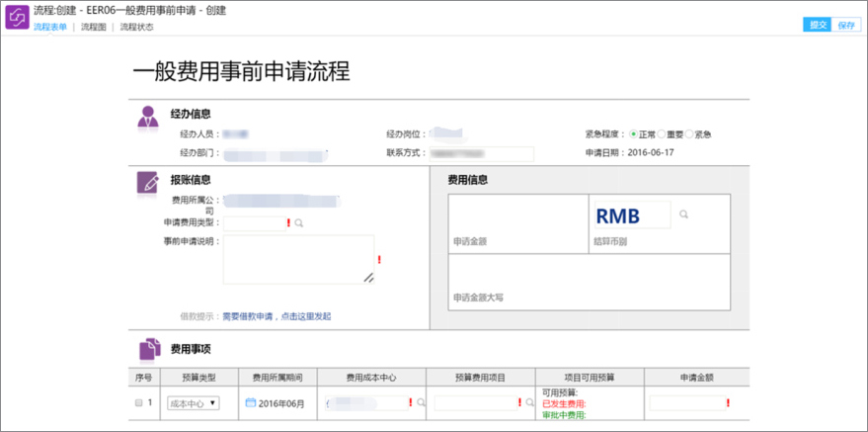Screen dimensions: 868x432
Task: Open the 成本中心 budget type dropdown
Action: 194,403
